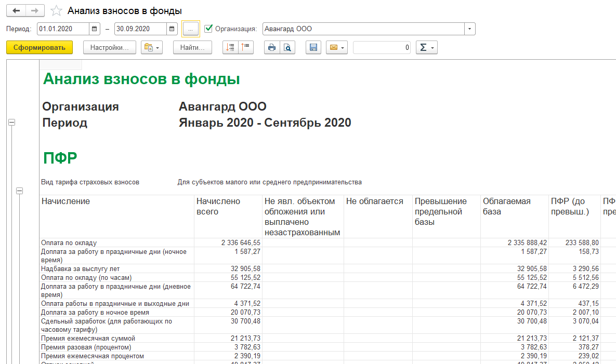Select tariff text Для субъектов малого предпринимательства
This screenshot has height=364, width=616.
coord(269,182)
